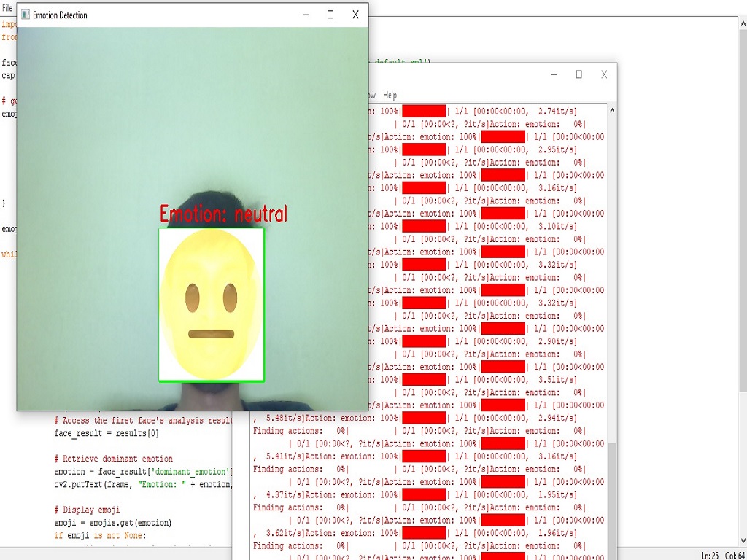Click the line 'if emoji is not None:'
747x560 pixels.
click(100, 536)
